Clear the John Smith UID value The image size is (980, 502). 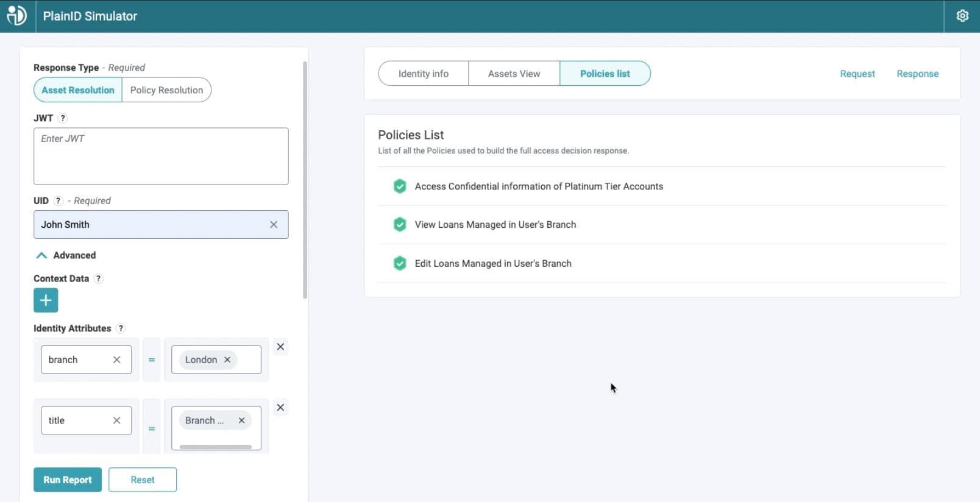pyautogui.click(x=274, y=225)
